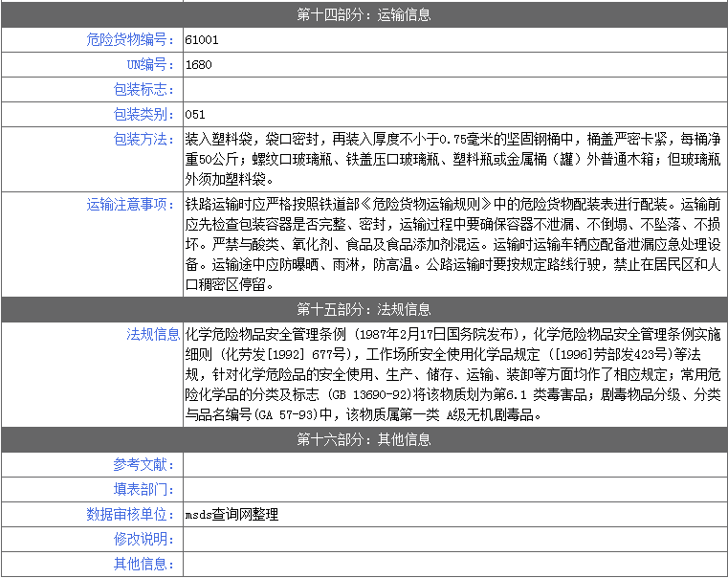The height and width of the screenshot is (578, 728).
Task: Click the empty cell beside 包装标志
Action: point(453,89)
